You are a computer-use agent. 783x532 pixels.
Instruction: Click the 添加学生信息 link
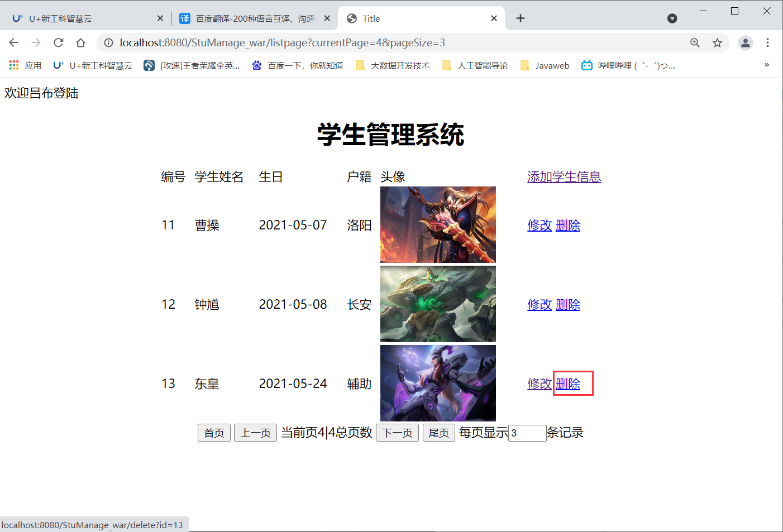564,177
